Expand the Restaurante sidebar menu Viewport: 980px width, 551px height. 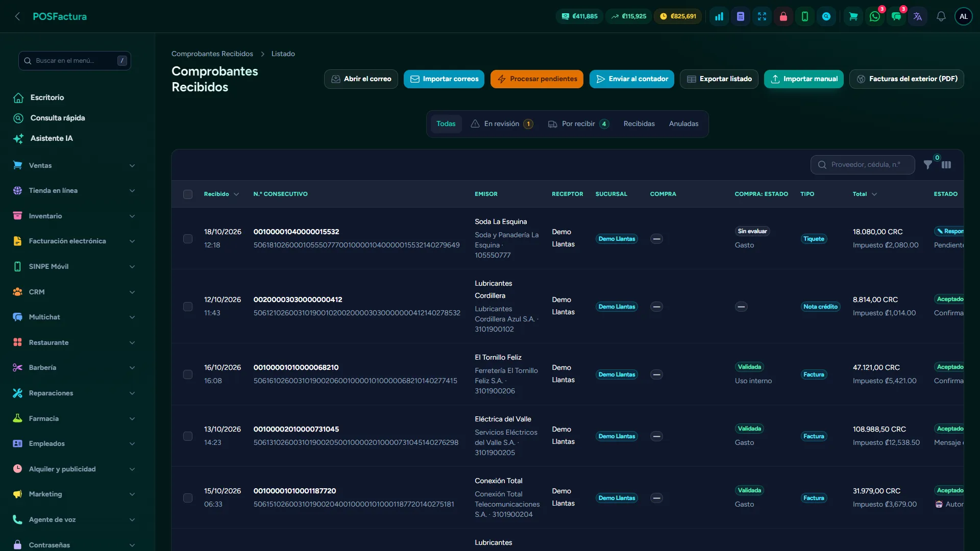click(75, 342)
